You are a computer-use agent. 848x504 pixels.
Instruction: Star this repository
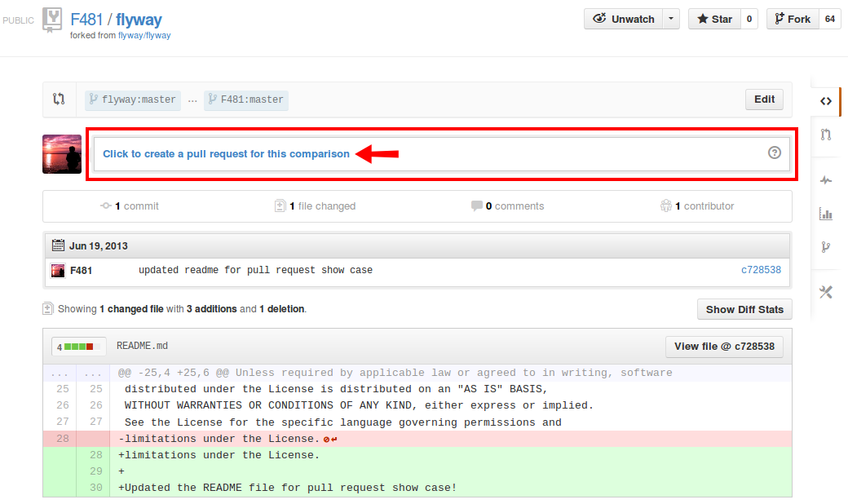tap(714, 19)
